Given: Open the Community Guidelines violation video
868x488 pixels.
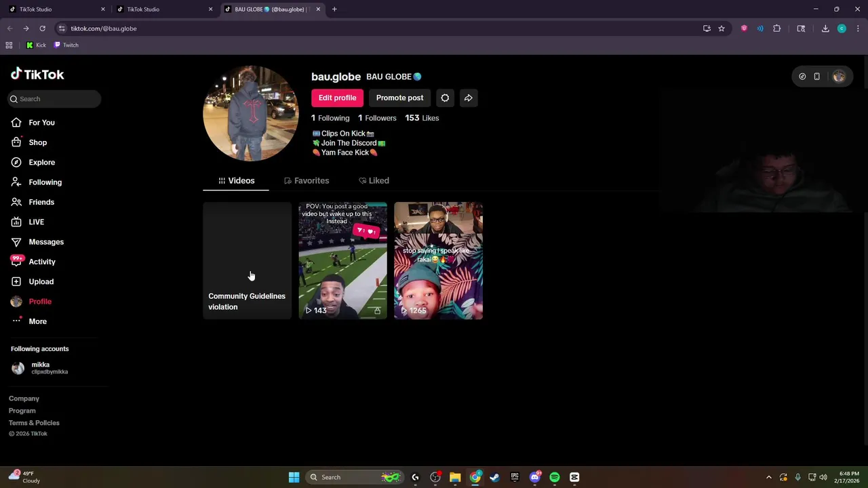Looking at the screenshot, I should pos(248,260).
